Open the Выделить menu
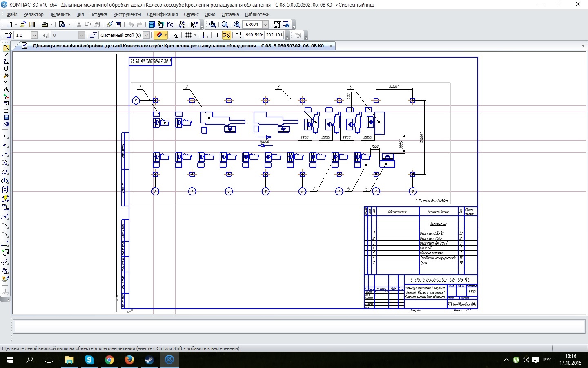588x368 pixels. (60, 14)
